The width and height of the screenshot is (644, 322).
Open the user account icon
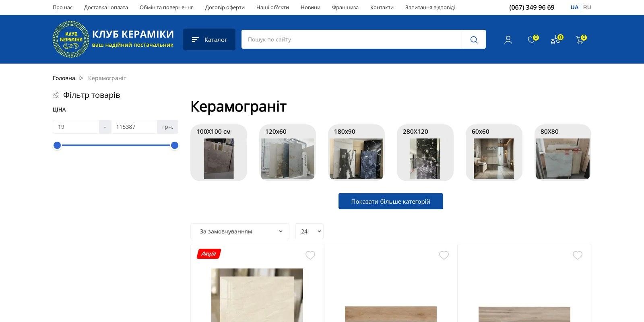coord(508,39)
